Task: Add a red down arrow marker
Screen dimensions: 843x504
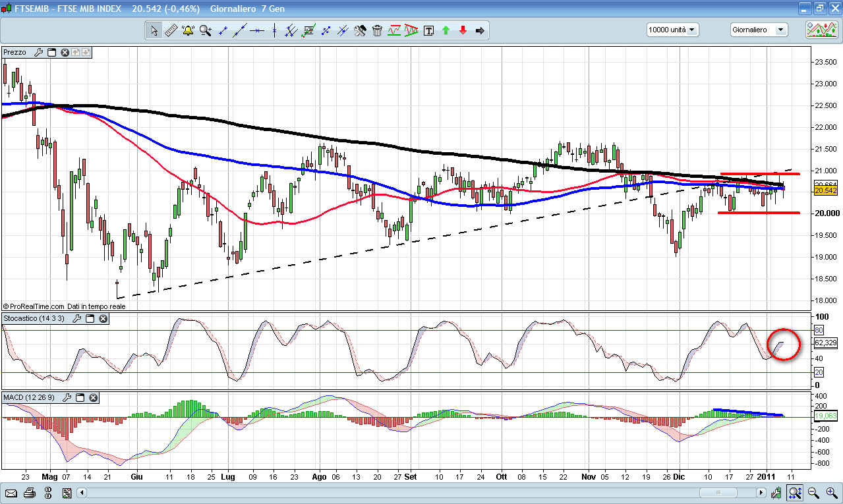Action: click(463, 30)
